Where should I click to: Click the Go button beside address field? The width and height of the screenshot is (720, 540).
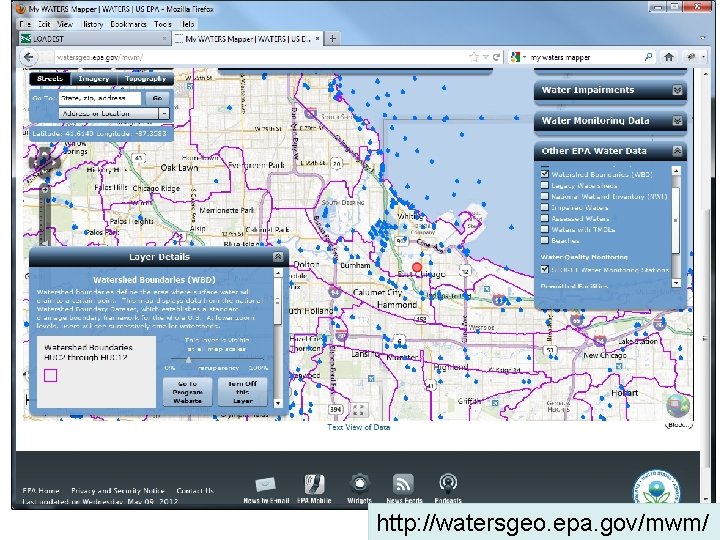(x=157, y=98)
